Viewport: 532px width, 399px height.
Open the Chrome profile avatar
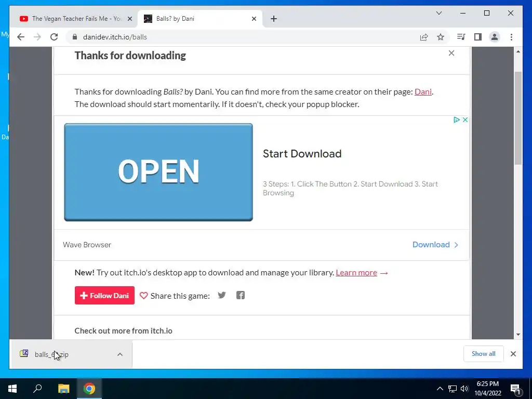click(495, 37)
